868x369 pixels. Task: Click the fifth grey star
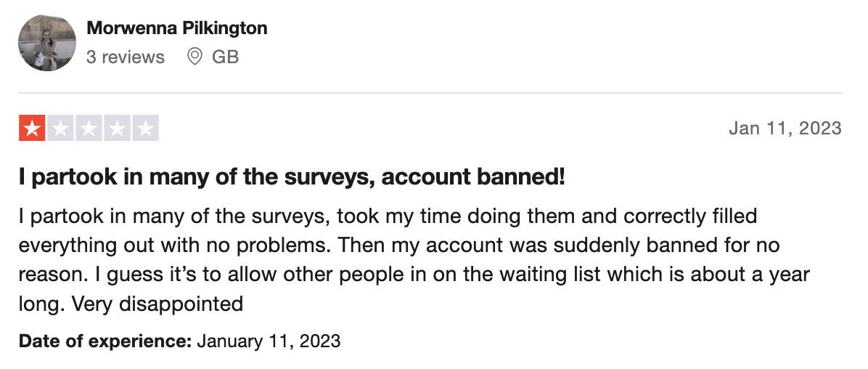[146, 128]
